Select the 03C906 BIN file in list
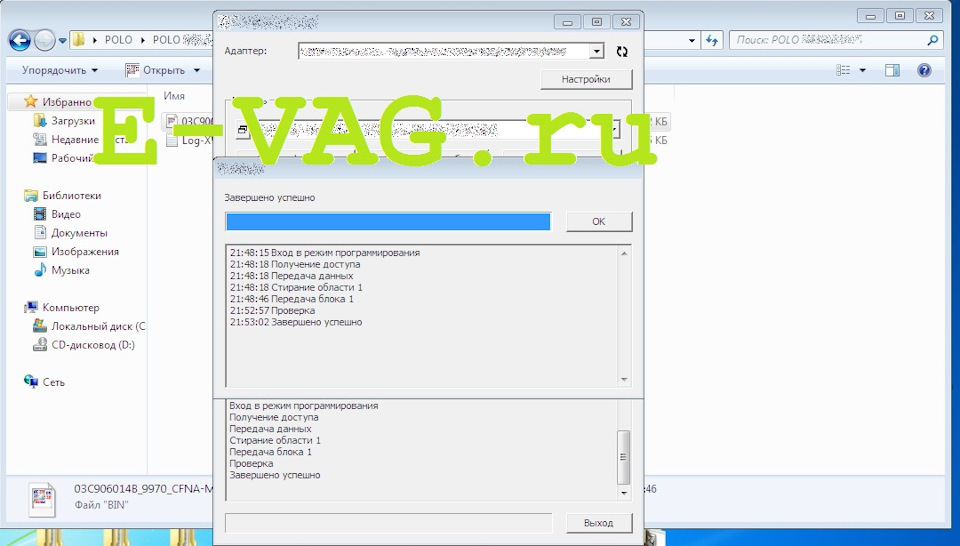 [189, 121]
